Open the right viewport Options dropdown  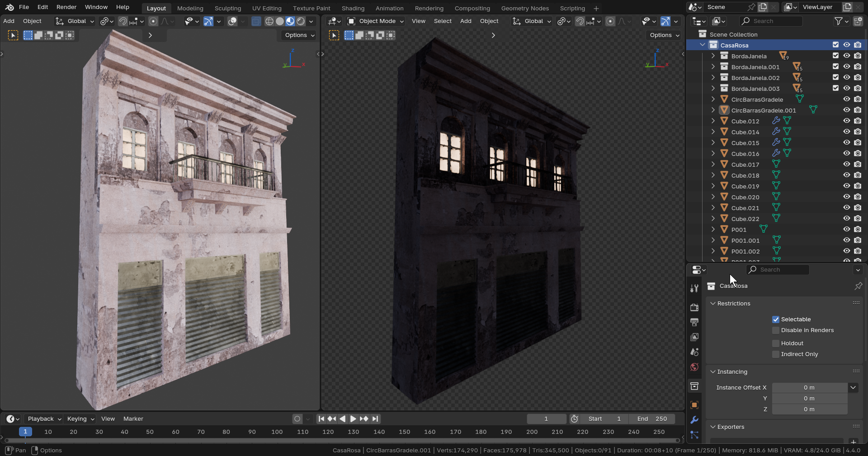pyautogui.click(x=664, y=35)
